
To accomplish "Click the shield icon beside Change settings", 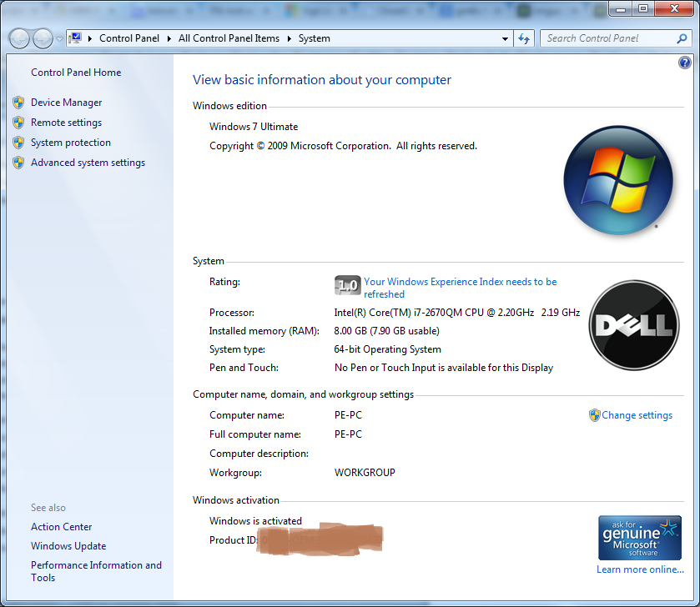I will point(594,415).
